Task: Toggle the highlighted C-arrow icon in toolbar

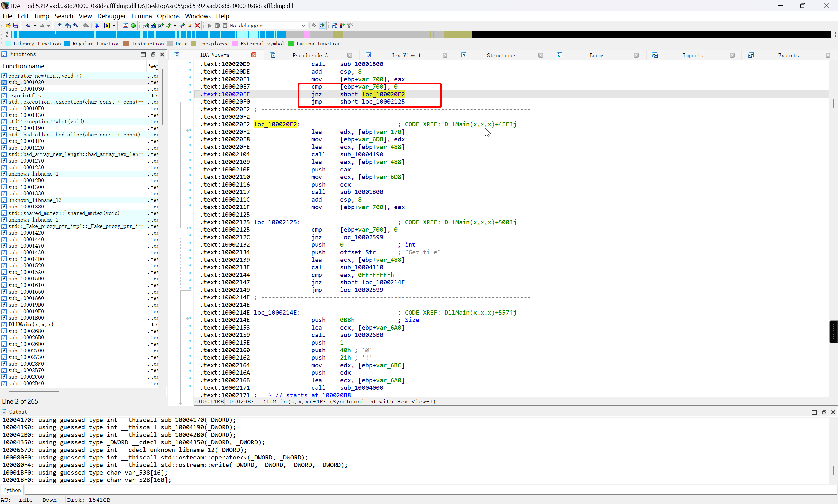Action: coord(322,26)
